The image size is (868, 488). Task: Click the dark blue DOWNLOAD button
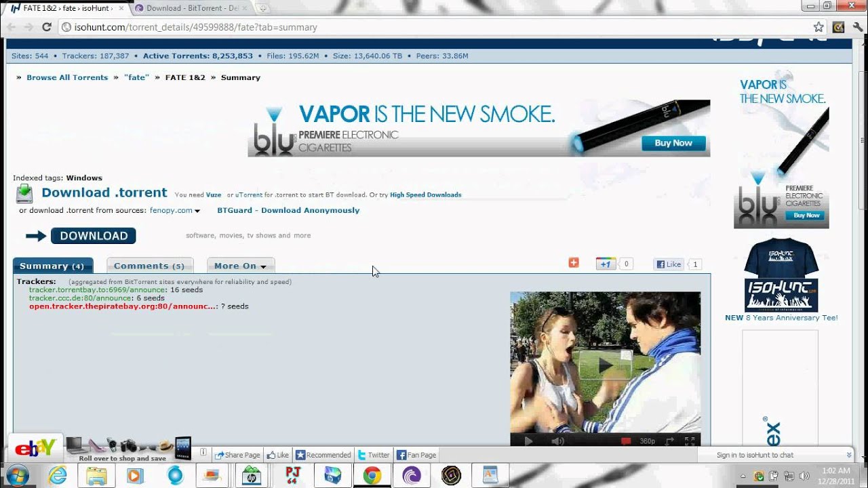(x=93, y=236)
